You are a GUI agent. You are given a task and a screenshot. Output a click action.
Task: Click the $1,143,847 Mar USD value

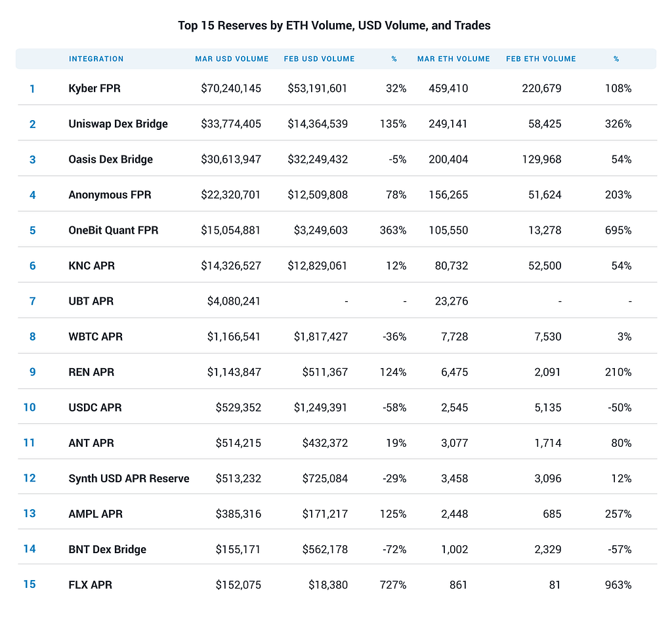click(234, 372)
